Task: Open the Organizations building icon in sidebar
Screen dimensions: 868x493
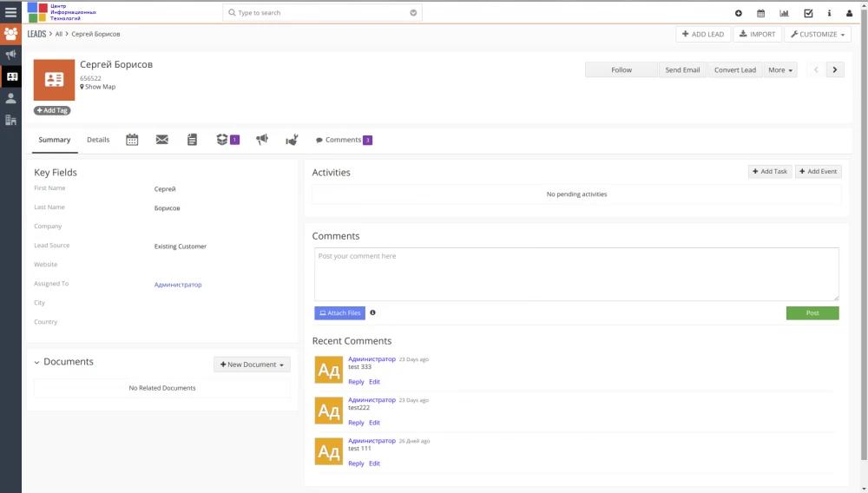Action: [x=10, y=120]
